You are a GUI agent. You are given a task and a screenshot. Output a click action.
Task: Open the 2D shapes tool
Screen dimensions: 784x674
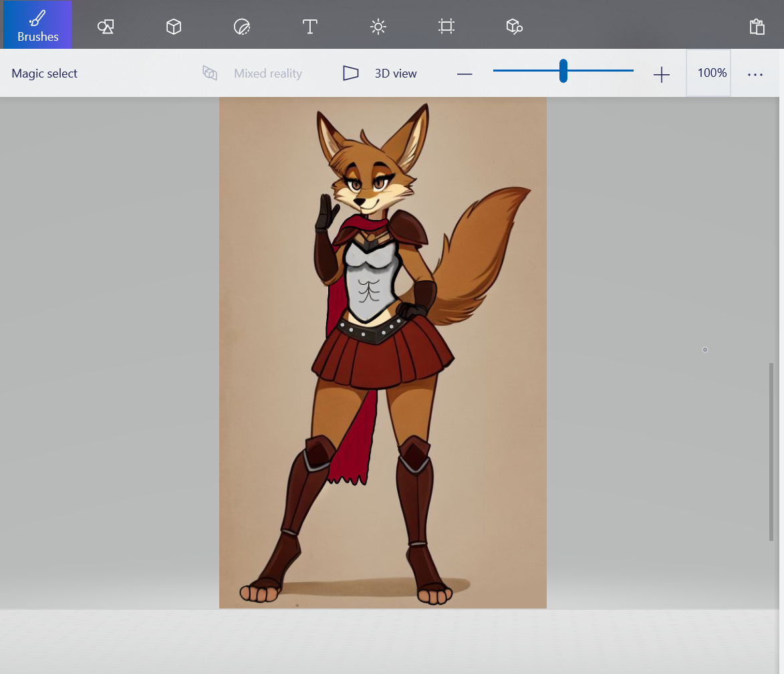[106, 26]
